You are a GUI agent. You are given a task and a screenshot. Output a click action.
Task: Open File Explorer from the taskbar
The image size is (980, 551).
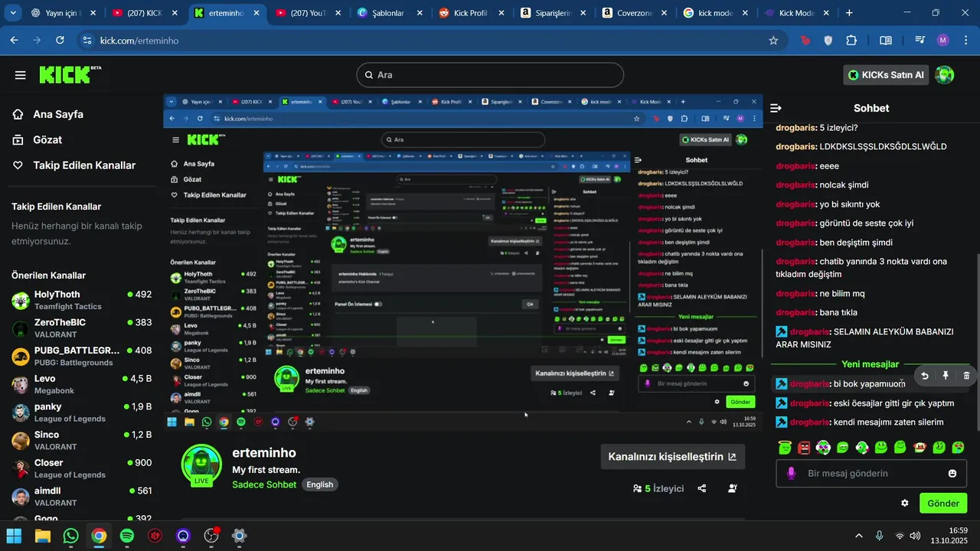click(x=42, y=536)
